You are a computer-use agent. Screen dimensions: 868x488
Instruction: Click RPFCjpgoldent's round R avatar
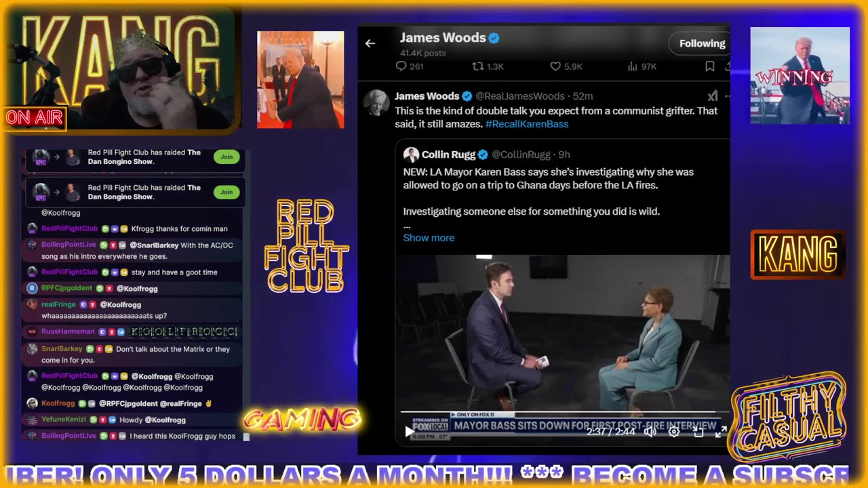[32, 288]
